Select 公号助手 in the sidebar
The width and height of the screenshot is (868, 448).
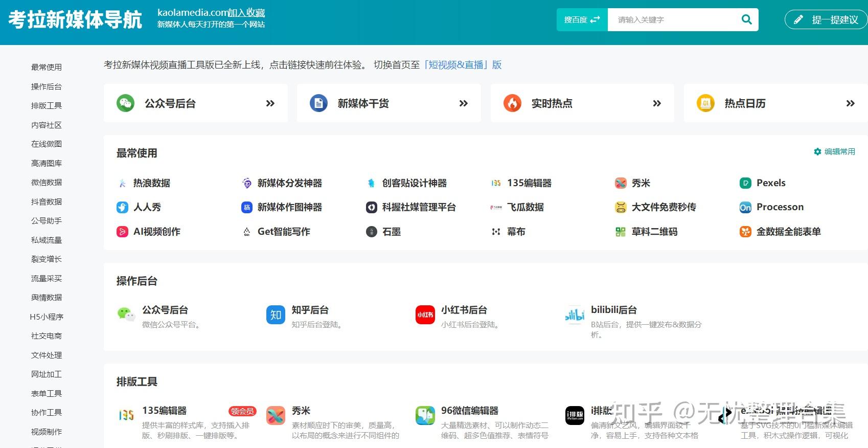[x=47, y=220]
